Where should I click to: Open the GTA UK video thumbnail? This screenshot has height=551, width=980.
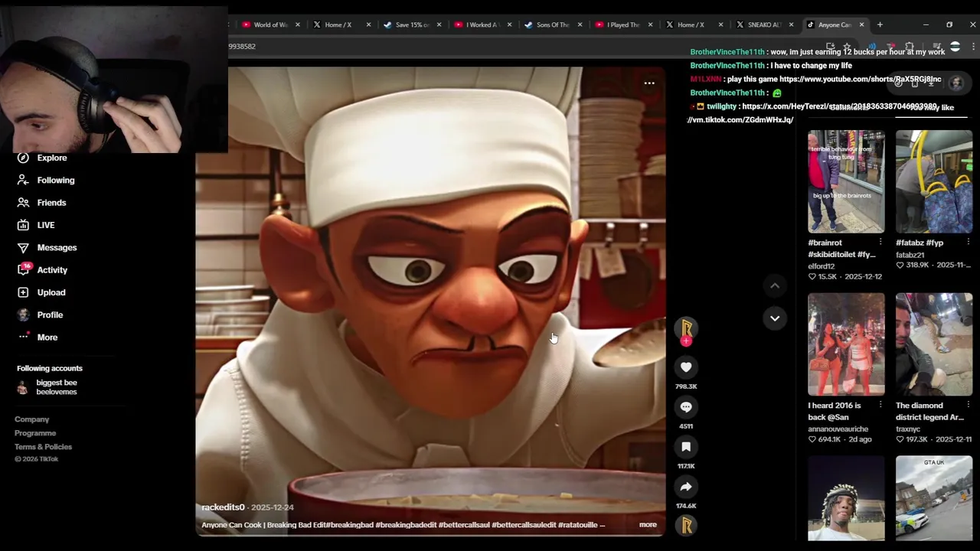click(934, 498)
